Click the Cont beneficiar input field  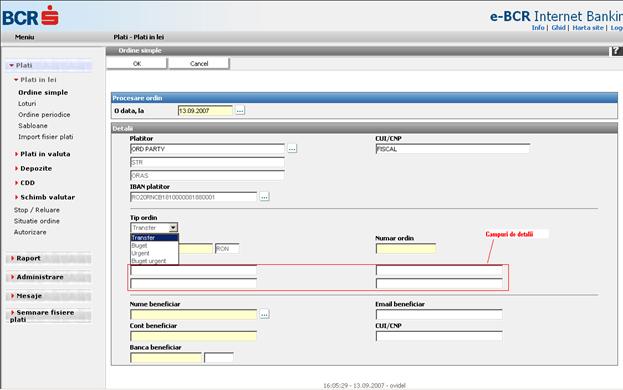(x=193, y=336)
